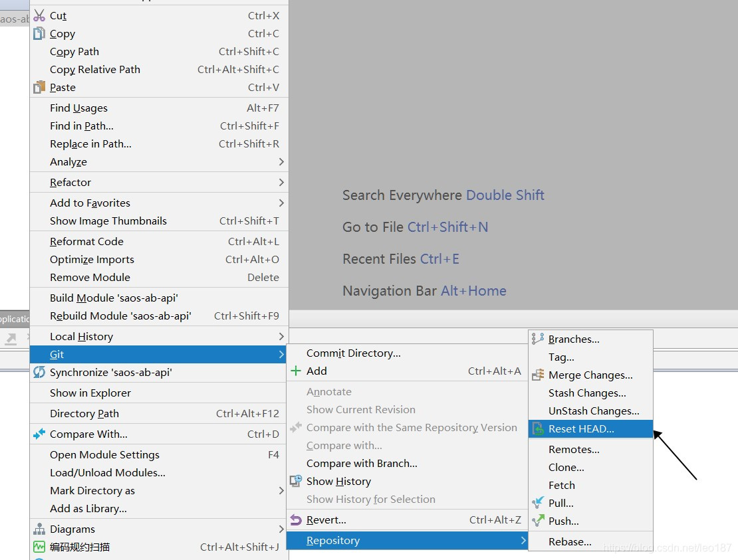Expand the Mark Directory as submenu arrow
The image size is (738, 560).
point(281,490)
